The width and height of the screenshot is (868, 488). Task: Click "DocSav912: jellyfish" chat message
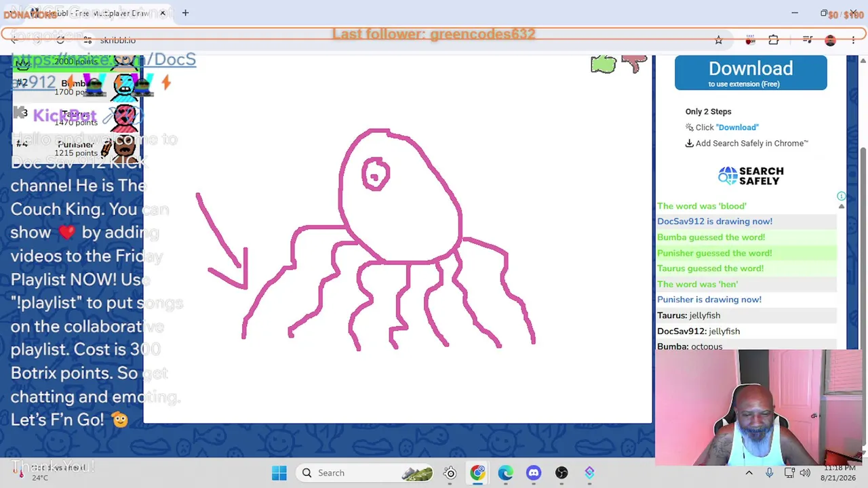[x=698, y=331]
